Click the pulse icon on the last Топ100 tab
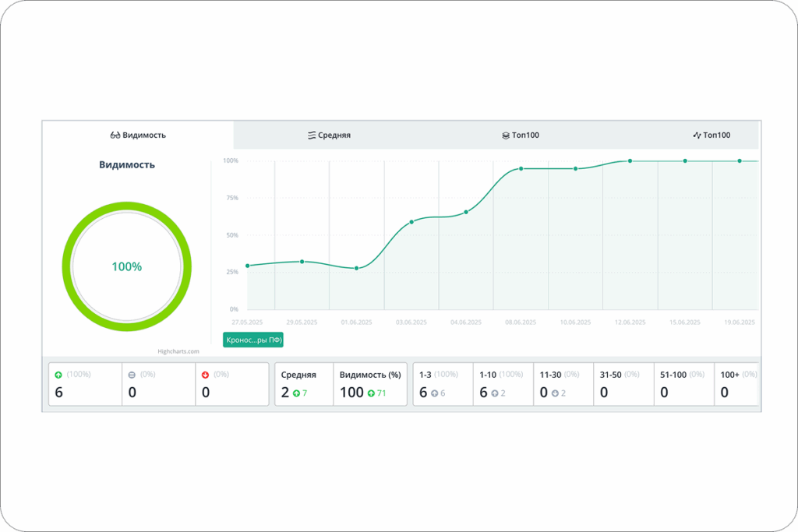The width and height of the screenshot is (798, 532). tap(697, 136)
